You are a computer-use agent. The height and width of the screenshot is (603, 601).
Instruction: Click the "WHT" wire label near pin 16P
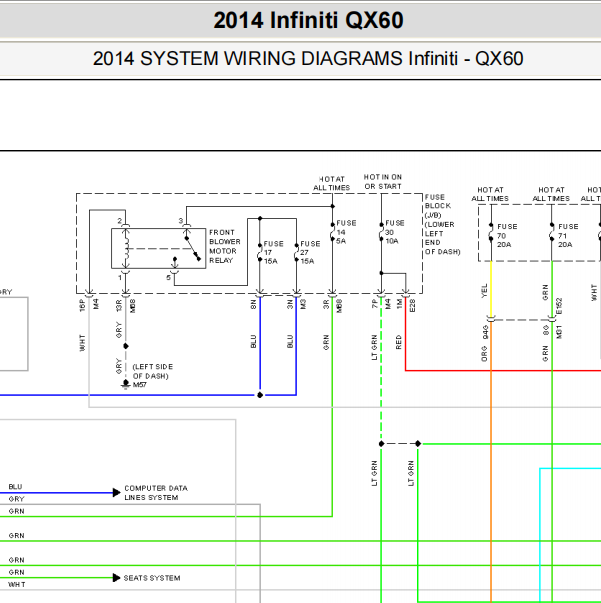82,343
